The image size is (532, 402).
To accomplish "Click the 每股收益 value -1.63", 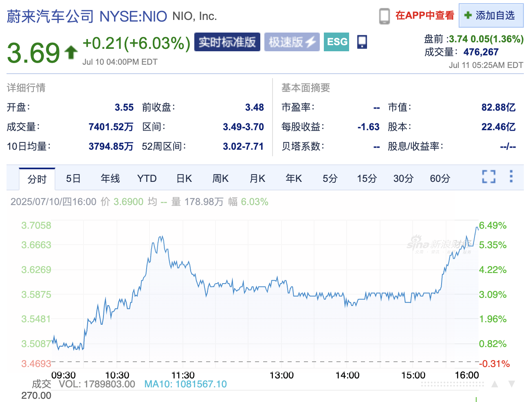I will coord(369,127).
